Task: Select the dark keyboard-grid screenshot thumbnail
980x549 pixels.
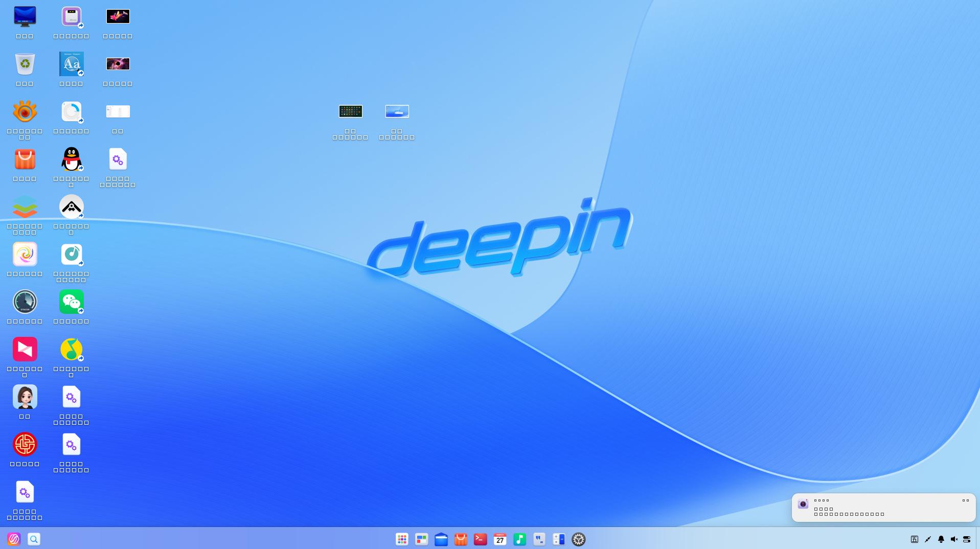Action: (x=350, y=111)
